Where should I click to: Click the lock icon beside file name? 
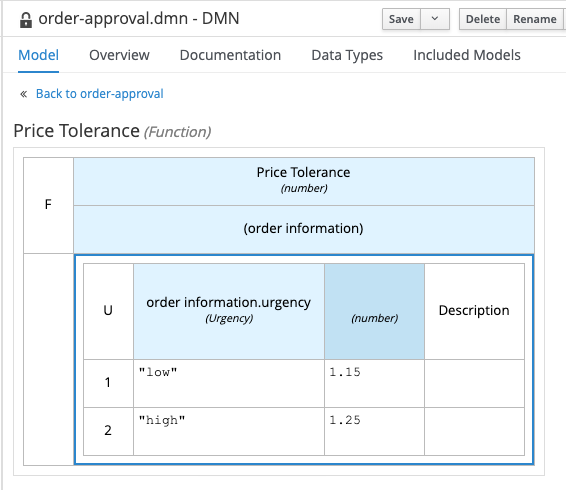click(x=26, y=20)
